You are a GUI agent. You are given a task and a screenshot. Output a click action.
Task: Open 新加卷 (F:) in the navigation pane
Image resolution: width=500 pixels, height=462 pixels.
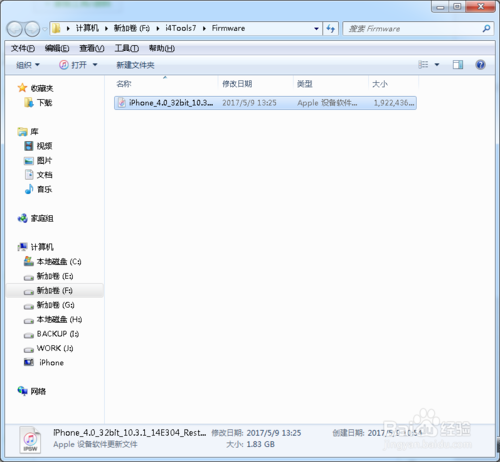55,291
